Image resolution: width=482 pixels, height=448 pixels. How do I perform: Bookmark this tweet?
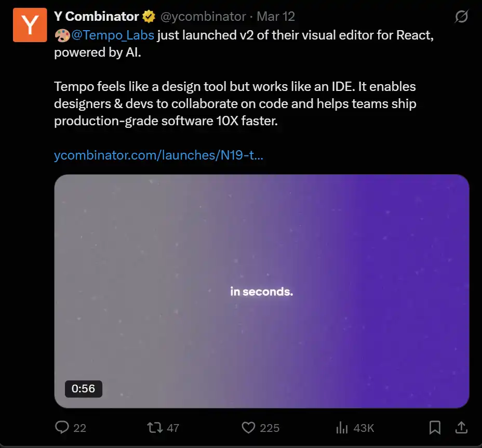(x=435, y=428)
